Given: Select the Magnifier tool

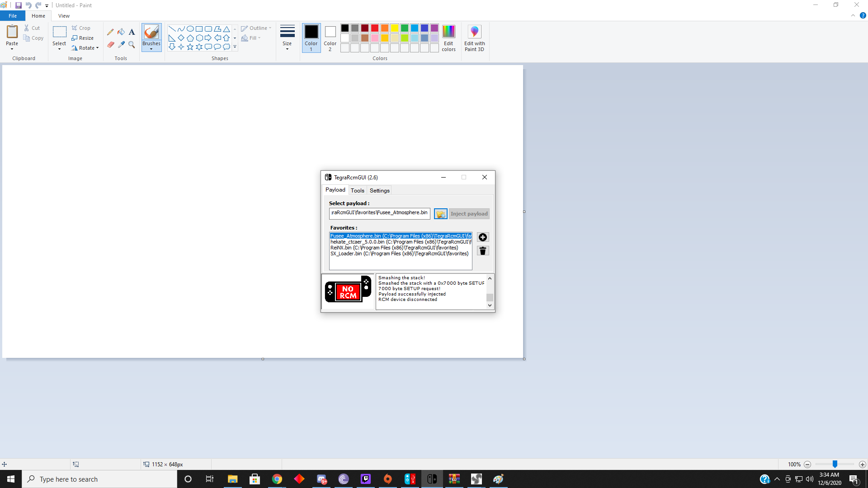Looking at the screenshot, I should (132, 45).
